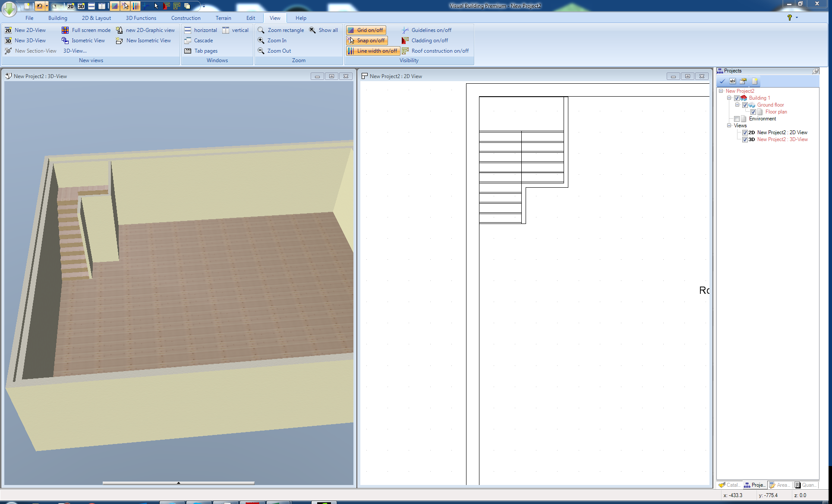832x504 pixels.
Task: Uncheck the Floor plan checkbox
Action: tap(753, 112)
